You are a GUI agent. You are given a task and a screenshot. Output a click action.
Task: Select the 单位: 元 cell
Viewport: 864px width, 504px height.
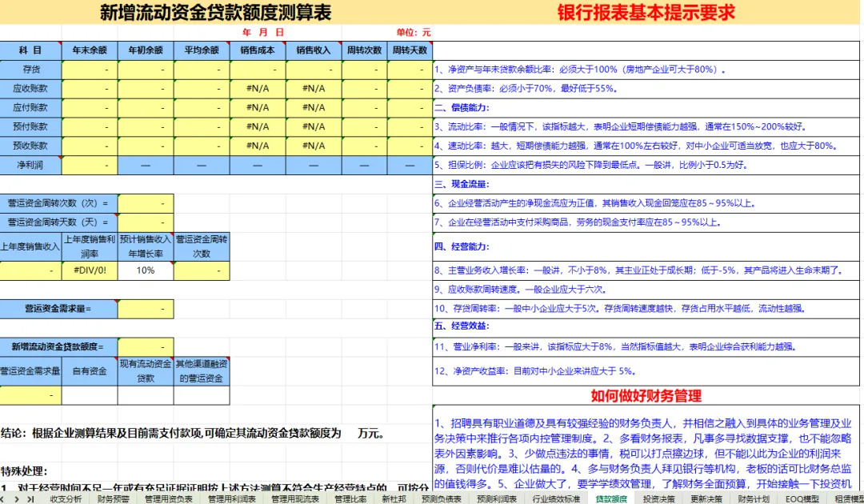tap(414, 33)
